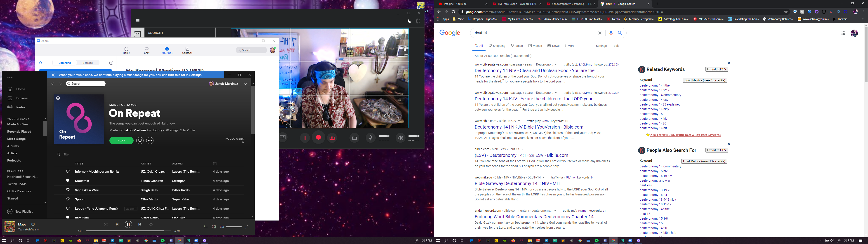The image size is (868, 244).
Task: Save On Repeat playlist with heart icon
Action: [140, 141]
